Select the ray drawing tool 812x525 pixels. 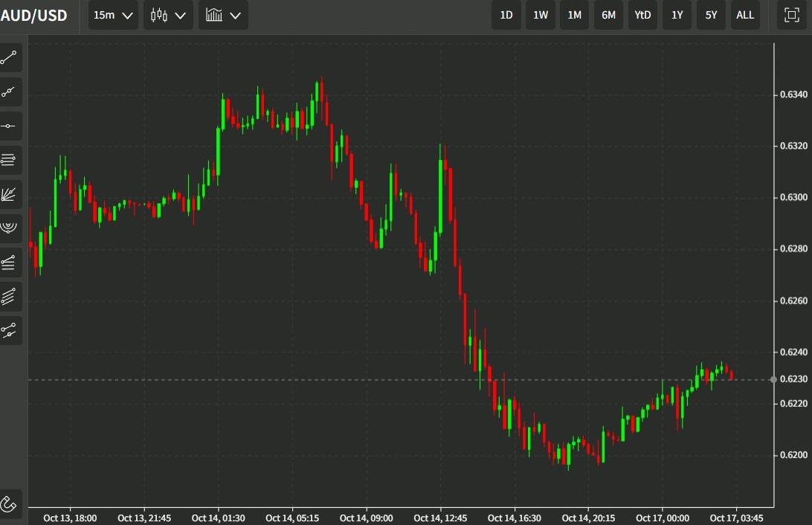click(x=10, y=91)
